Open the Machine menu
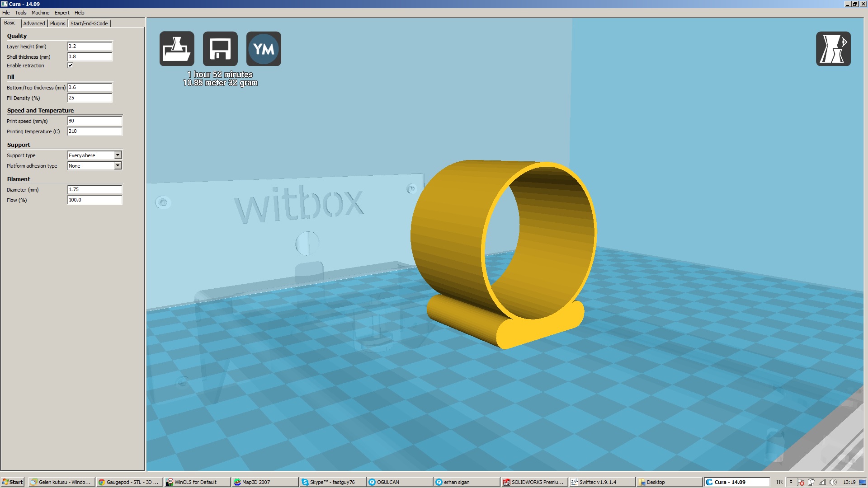868x488 pixels. 40,13
